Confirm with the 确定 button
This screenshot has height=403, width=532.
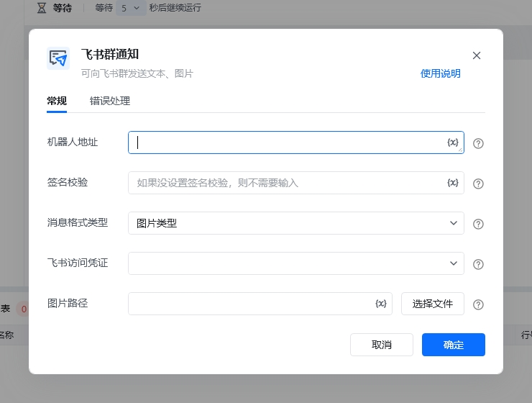click(454, 345)
